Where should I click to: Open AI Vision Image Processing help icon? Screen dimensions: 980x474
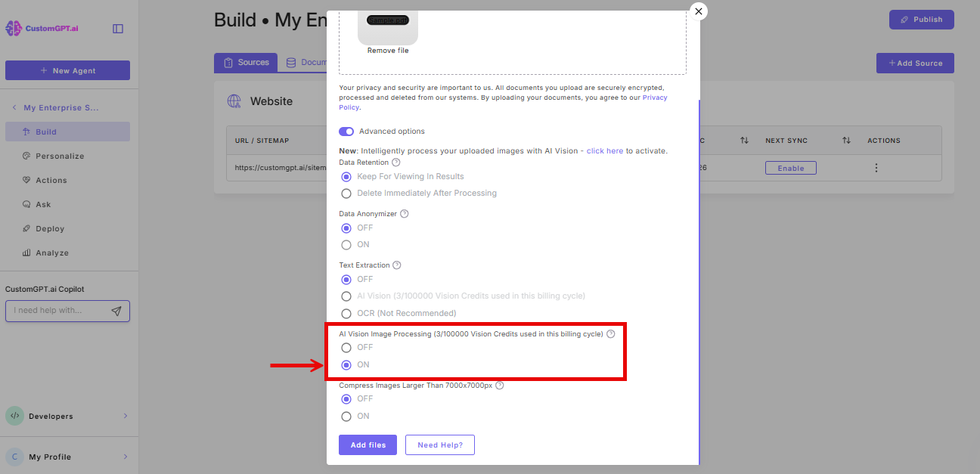(611, 334)
